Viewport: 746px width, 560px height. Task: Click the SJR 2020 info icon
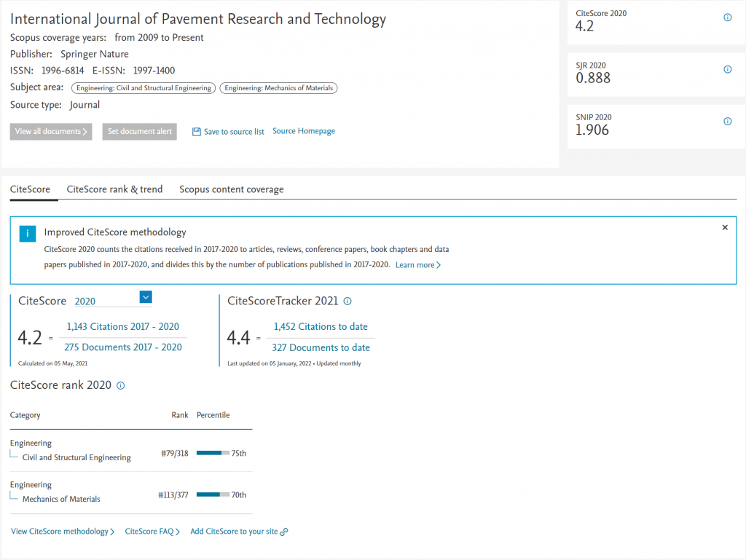click(x=727, y=70)
